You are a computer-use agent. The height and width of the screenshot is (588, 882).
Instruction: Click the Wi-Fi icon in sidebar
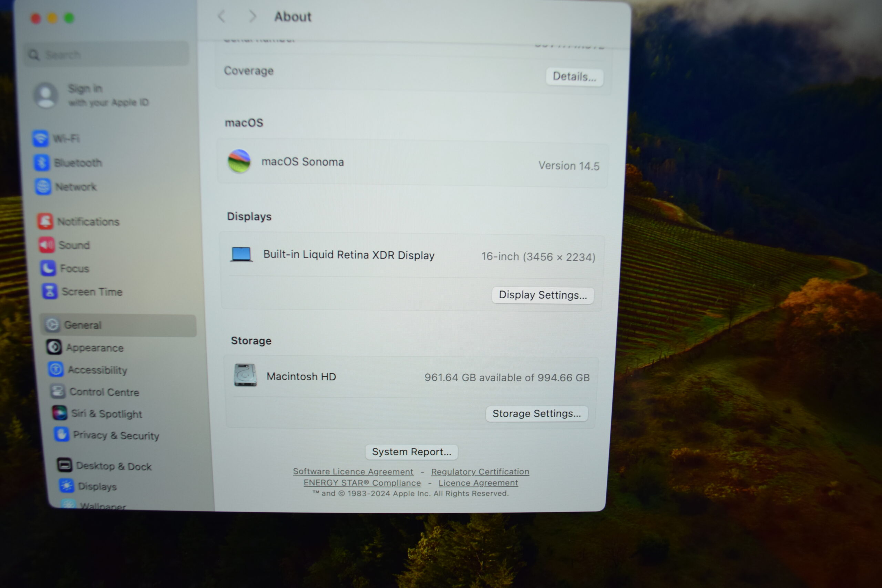(40, 138)
